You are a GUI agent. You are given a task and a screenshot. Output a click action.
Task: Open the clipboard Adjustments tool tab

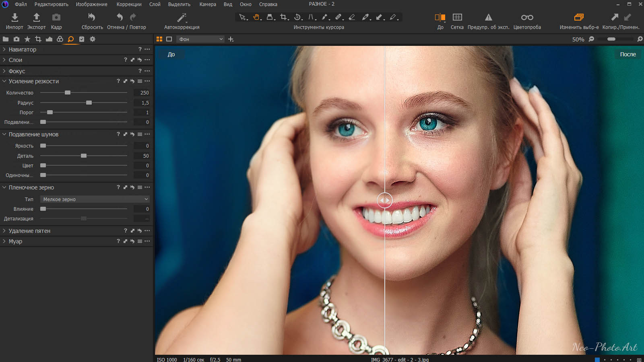coord(82,39)
